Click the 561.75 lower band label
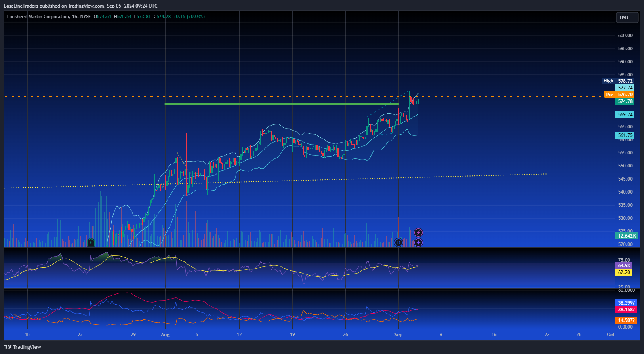This screenshot has width=644, height=354. click(x=625, y=135)
